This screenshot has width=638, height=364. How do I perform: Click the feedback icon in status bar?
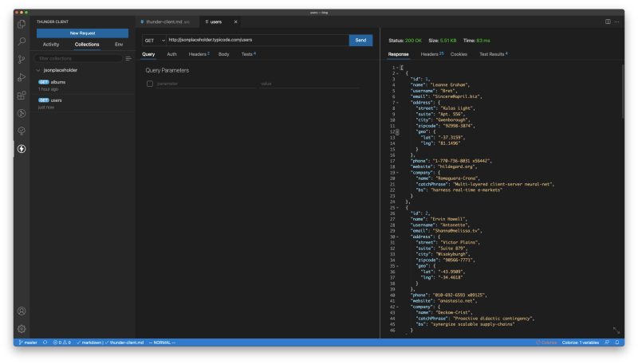pyautogui.click(x=607, y=342)
